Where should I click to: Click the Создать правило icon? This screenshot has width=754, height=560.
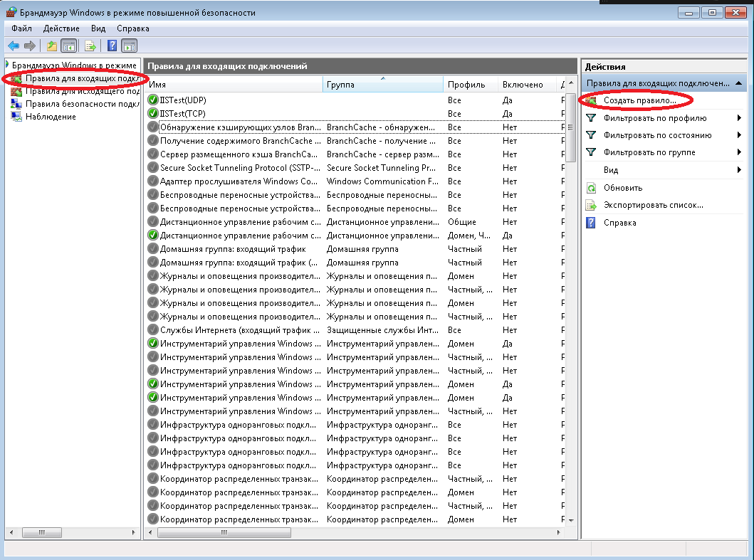591,100
